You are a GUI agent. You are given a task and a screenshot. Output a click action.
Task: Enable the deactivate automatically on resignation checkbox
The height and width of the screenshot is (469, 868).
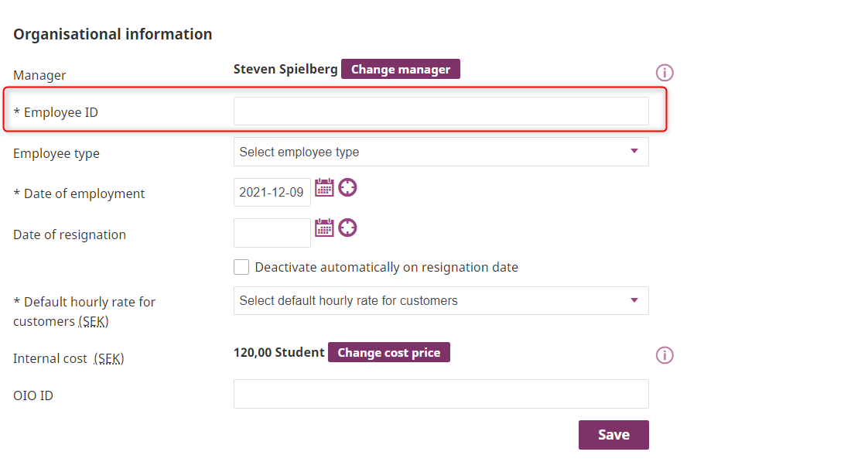pyautogui.click(x=241, y=267)
